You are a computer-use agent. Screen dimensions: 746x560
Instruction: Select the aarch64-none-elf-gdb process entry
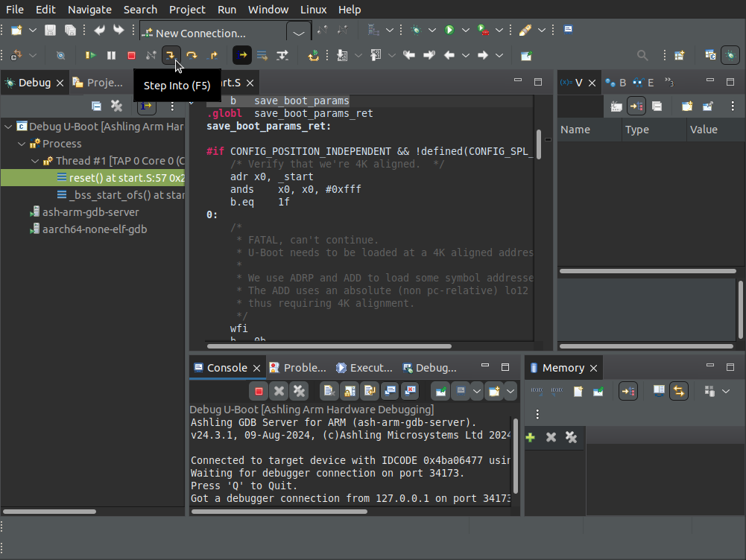pyautogui.click(x=94, y=229)
